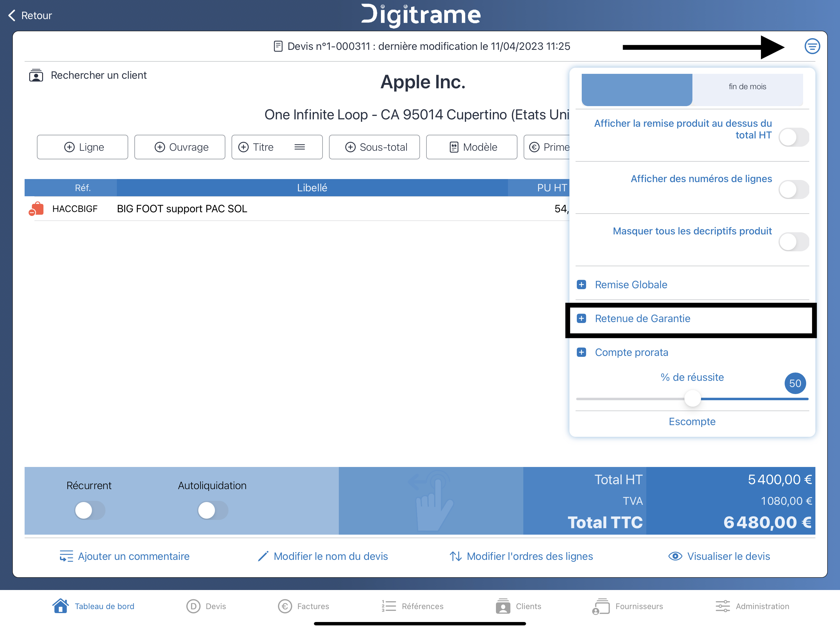Switch to Fournisseurs tab label
The height and width of the screenshot is (630, 840).
639,606
